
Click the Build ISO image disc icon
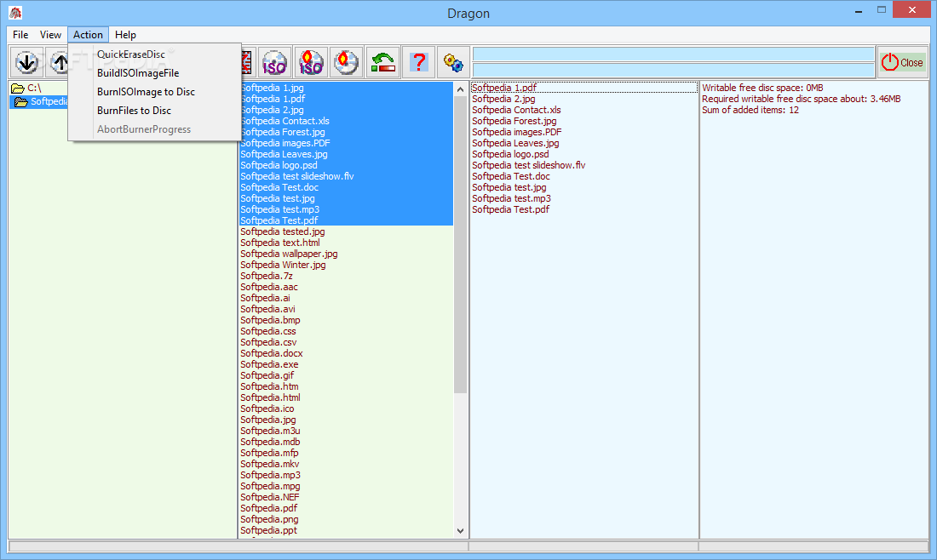(x=274, y=62)
